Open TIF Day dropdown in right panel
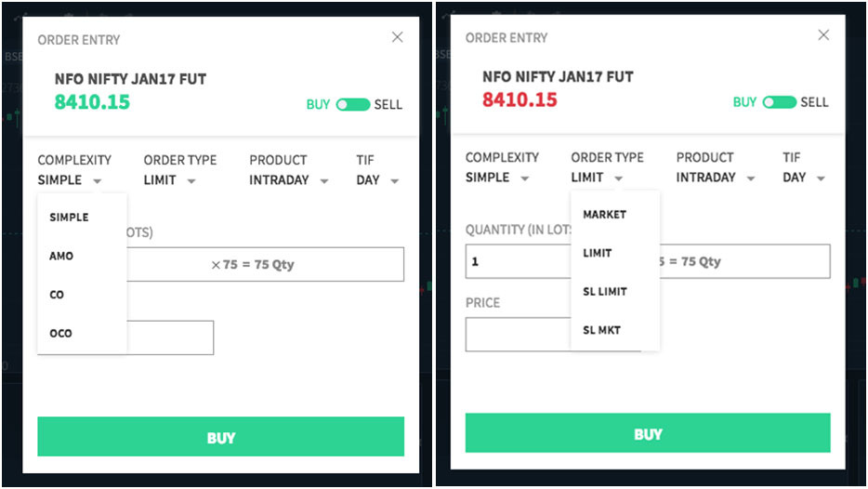This screenshot has width=868, height=489. [804, 178]
